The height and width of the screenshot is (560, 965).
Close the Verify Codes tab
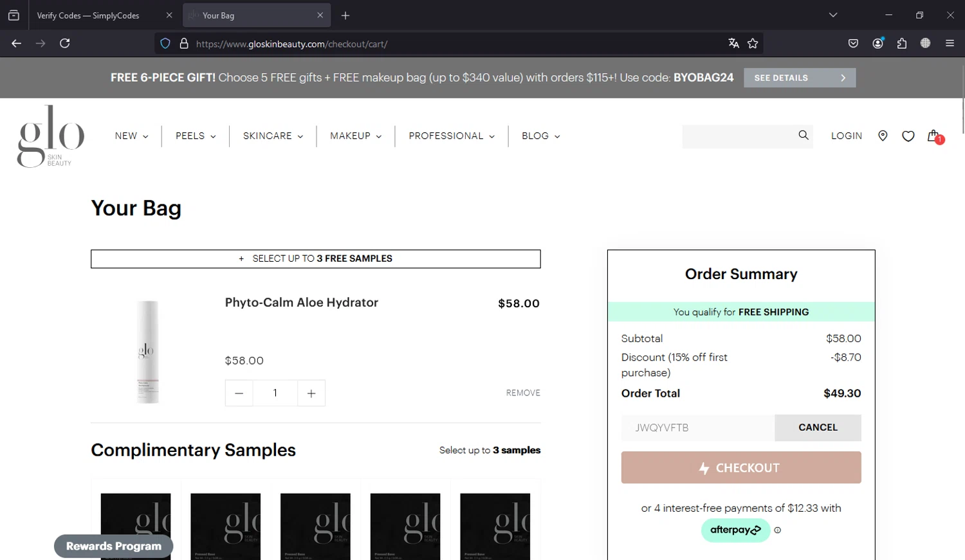point(169,15)
